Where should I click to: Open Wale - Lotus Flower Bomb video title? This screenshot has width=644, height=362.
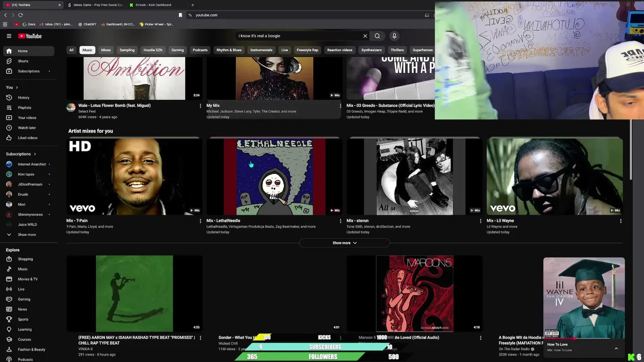(114, 106)
